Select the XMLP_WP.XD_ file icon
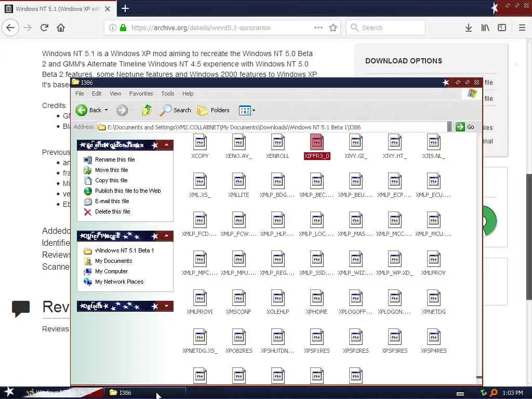This screenshot has height=399, width=532. (395, 259)
